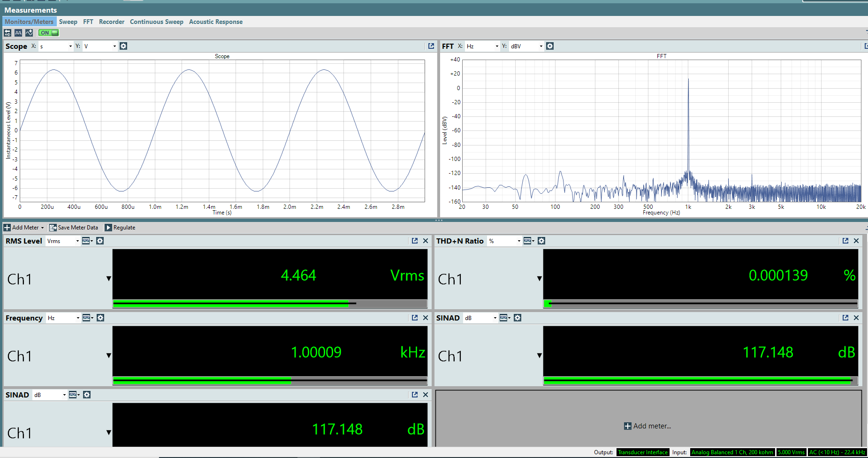Click the signal path swap icon in toolbar
The height and width of the screenshot is (458, 868).
(x=8, y=33)
